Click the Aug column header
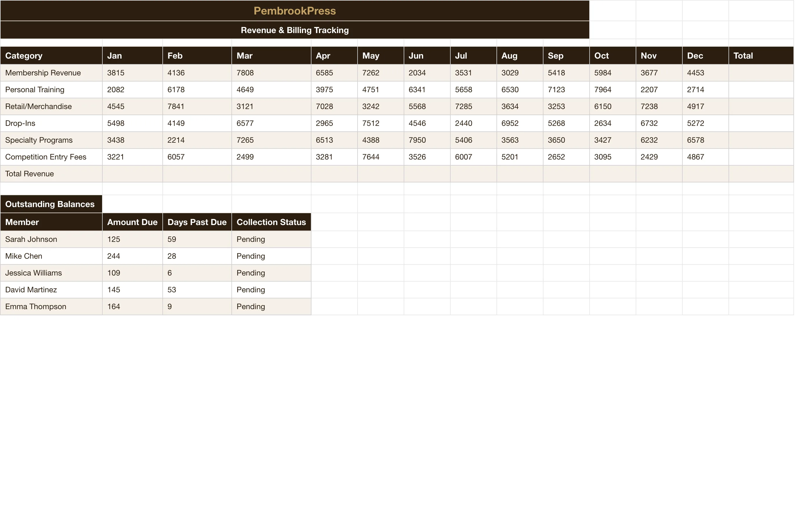This screenshot has height=522, width=812. pos(520,56)
